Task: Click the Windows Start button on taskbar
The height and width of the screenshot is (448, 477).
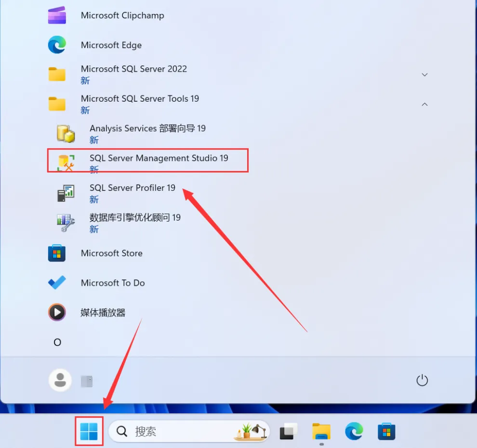Action: [x=89, y=431]
